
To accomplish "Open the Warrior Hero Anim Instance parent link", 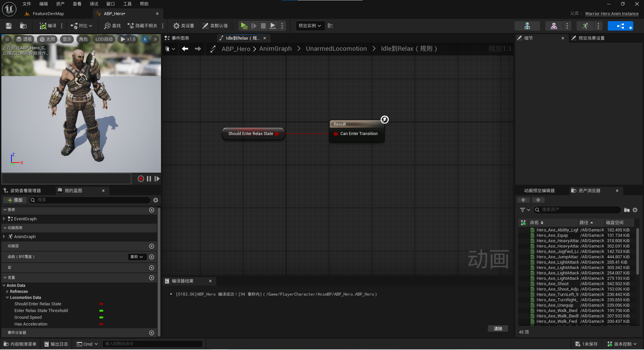I will [x=612, y=14].
